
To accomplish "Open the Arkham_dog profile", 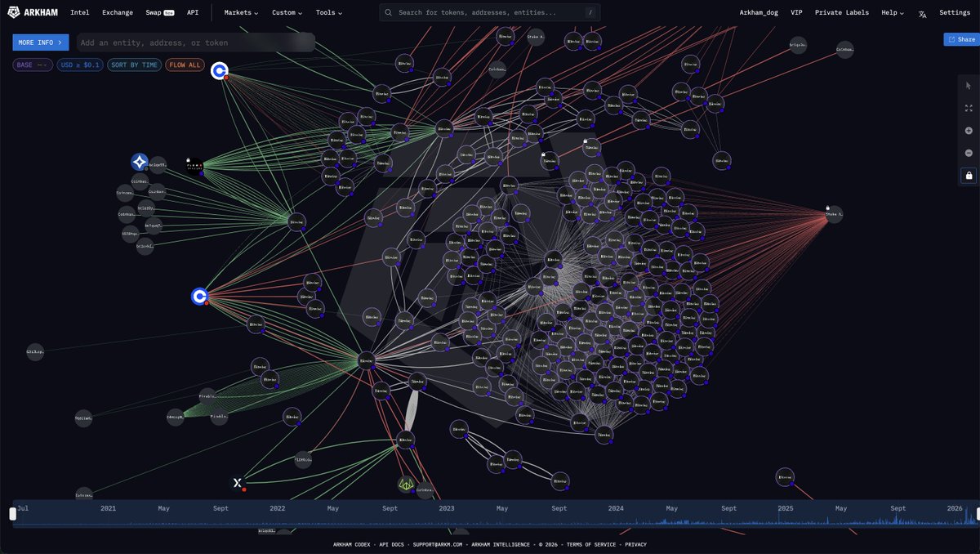I will coord(759,12).
